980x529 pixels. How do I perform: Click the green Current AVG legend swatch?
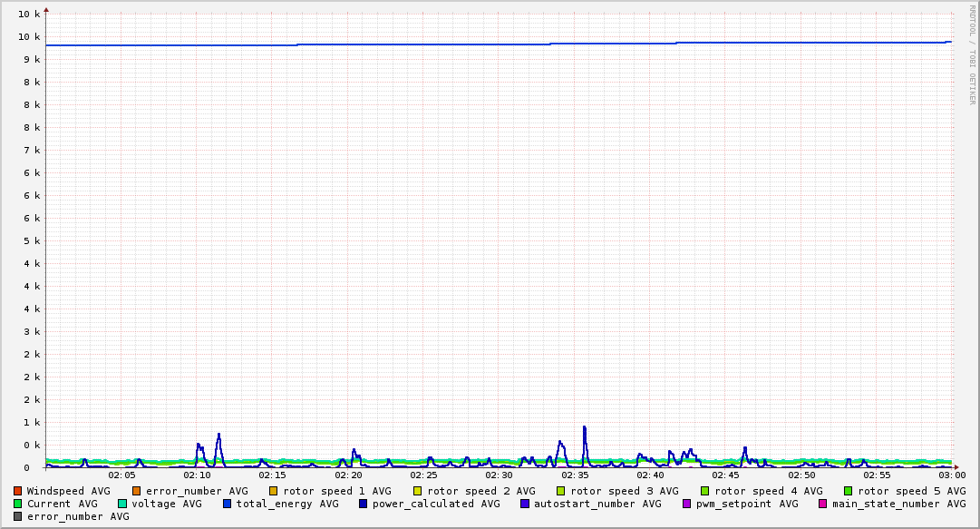18,504
